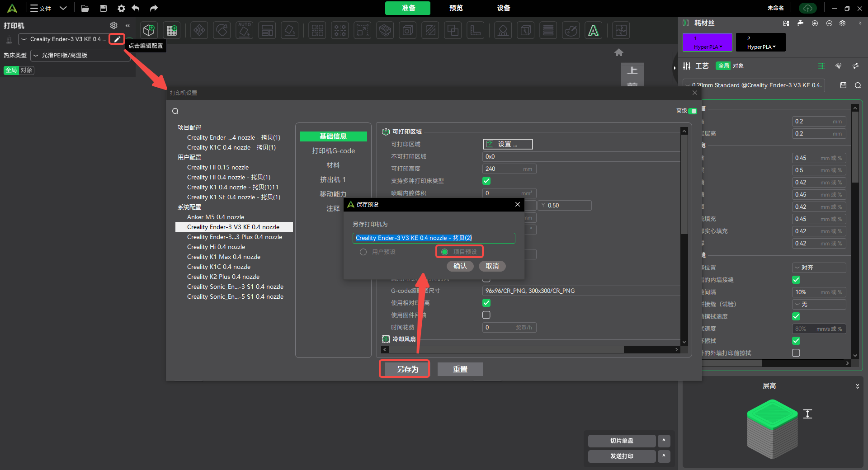The image size is (868, 470).
Task: Open printer panel gear settings
Action: [x=114, y=25]
